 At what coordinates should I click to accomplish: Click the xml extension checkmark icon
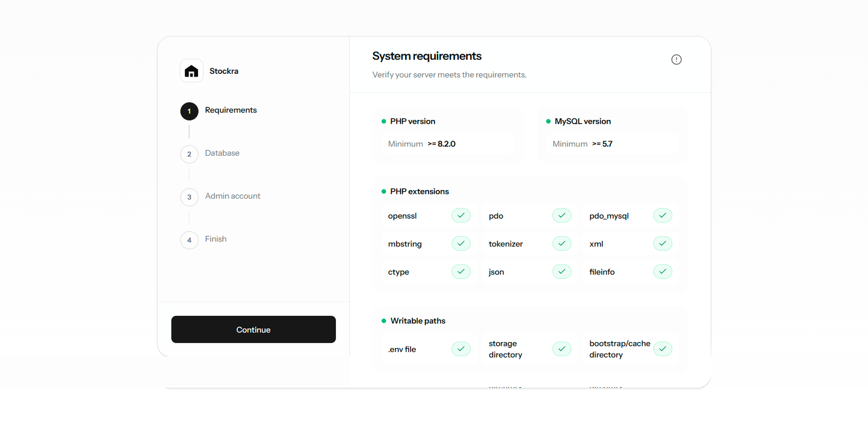coord(662,244)
